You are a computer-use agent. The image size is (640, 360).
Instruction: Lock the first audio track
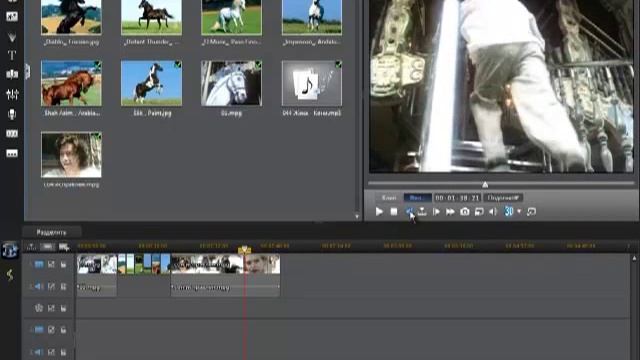(x=63, y=287)
